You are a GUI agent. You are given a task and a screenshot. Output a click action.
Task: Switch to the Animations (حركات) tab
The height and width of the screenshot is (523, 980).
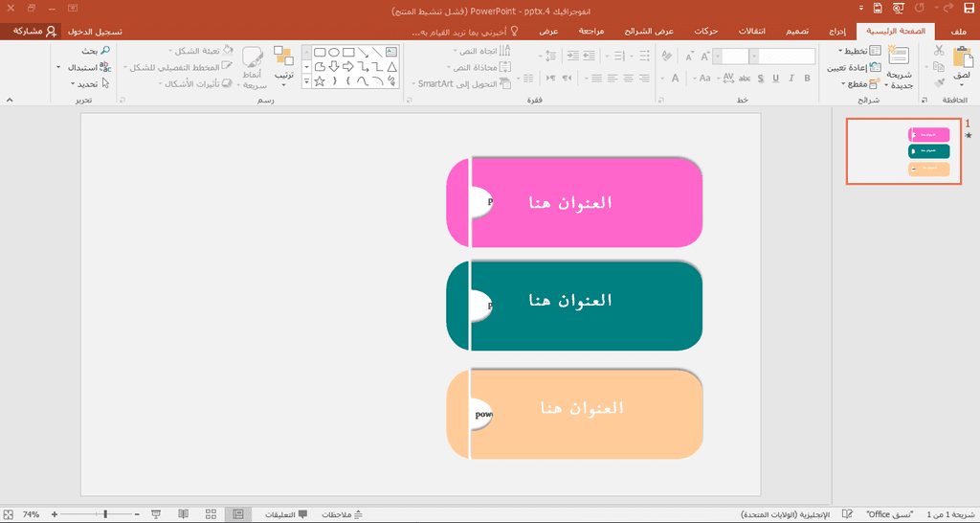point(707,32)
